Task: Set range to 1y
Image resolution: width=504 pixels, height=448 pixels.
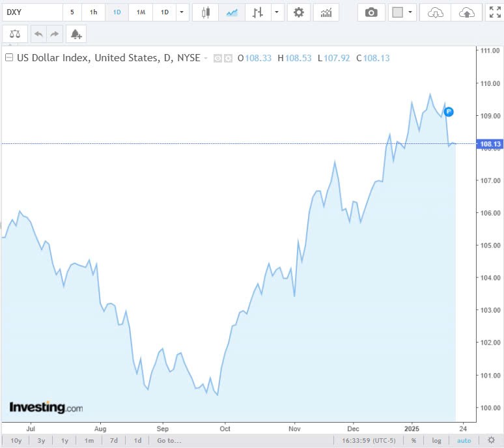Action: click(x=64, y=441)
